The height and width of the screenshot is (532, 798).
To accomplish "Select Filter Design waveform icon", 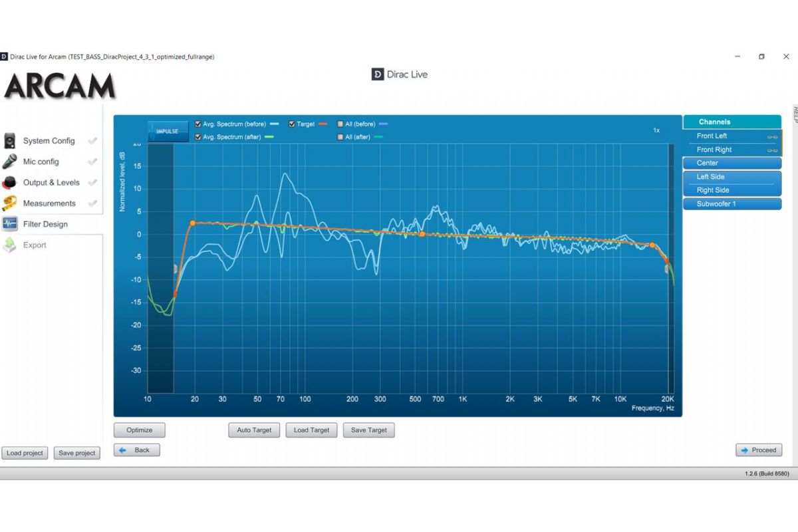I will [9, 224].
